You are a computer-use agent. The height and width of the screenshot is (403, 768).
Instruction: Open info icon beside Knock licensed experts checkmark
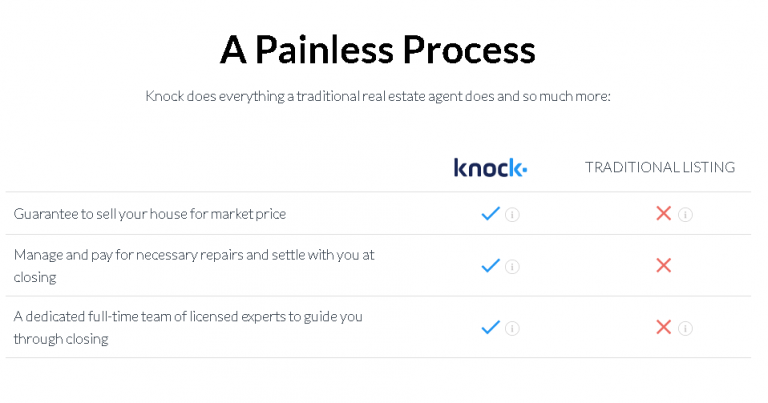point(512,329)
